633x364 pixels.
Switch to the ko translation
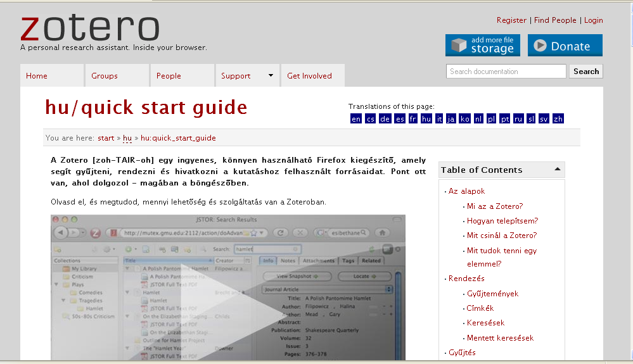pos(464,118)
